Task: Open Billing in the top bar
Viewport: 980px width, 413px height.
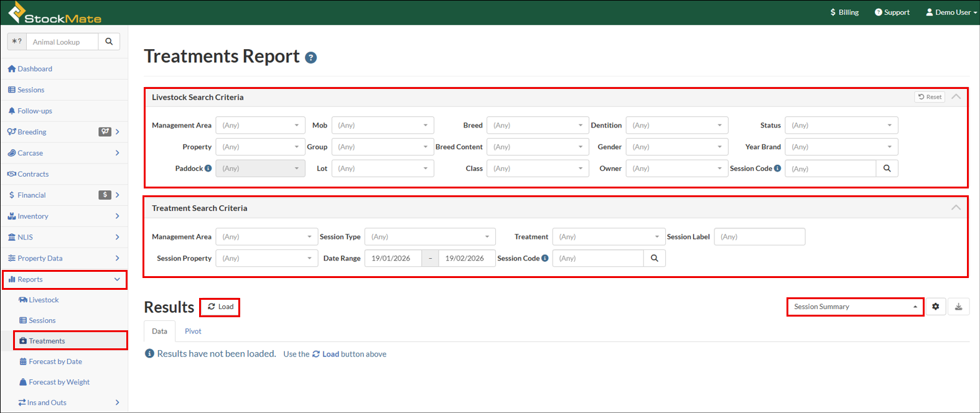Action: 844,12
